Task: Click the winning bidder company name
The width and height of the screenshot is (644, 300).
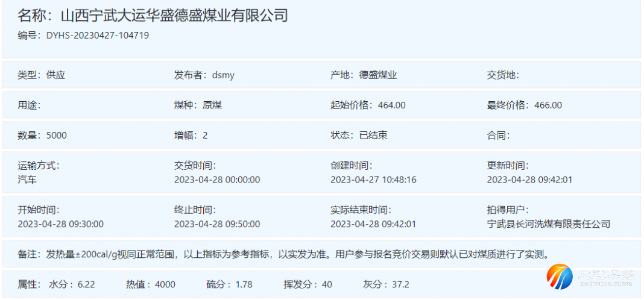Action: [x=548, y=224]
